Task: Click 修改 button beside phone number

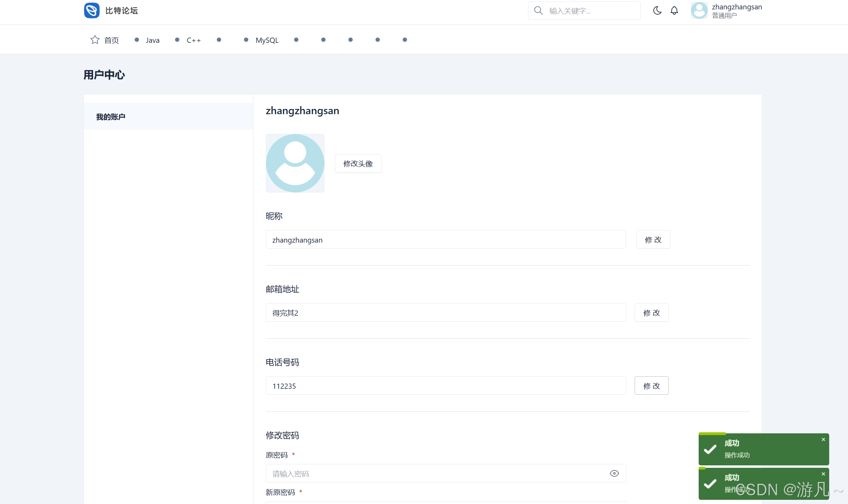Action: pos(651,386)
